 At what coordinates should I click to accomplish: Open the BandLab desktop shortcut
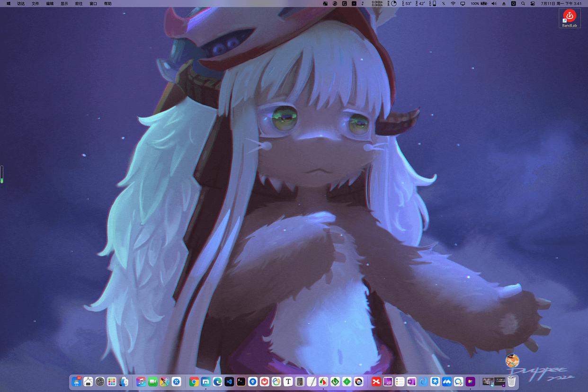click(x=569, y=17)
